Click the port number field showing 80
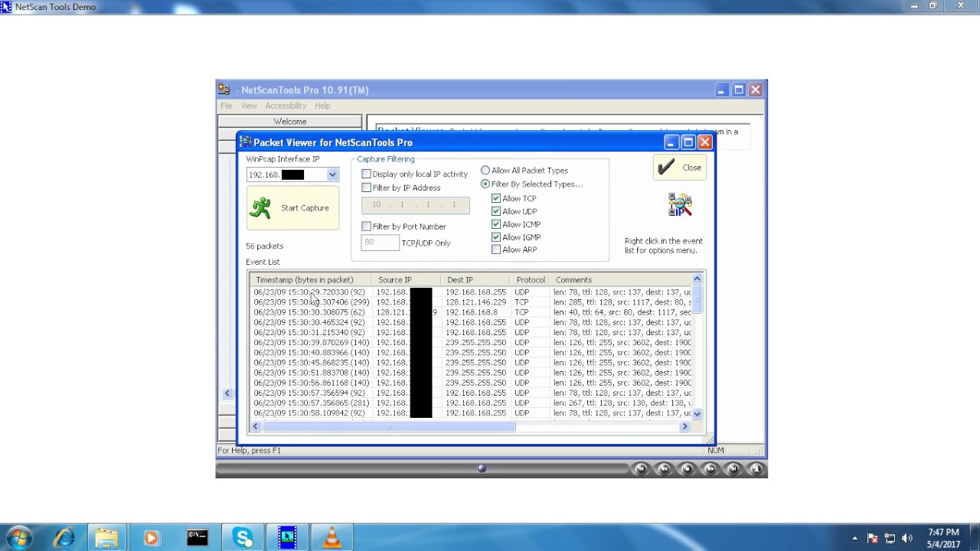The image size is (980, 551). pyautogui.click(x=380, y=243)
